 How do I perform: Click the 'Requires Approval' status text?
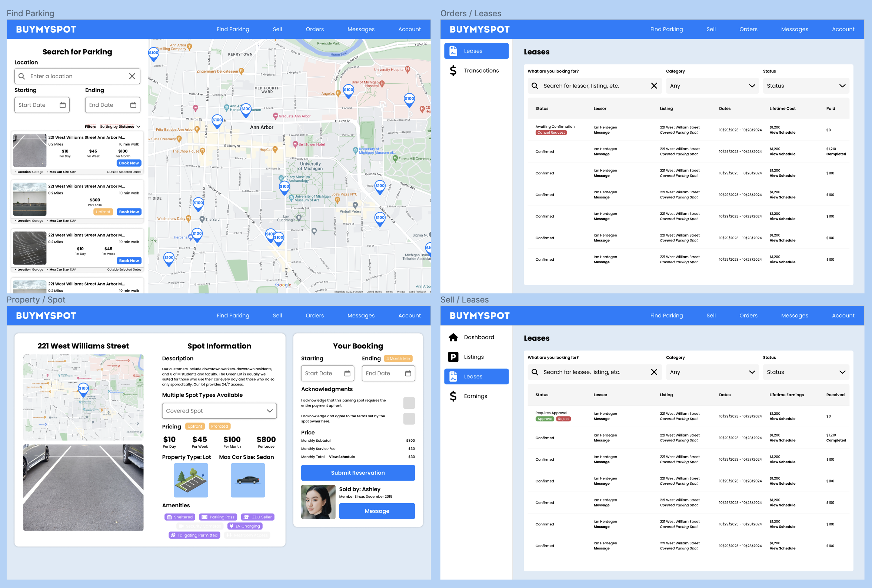coord(551,413)
